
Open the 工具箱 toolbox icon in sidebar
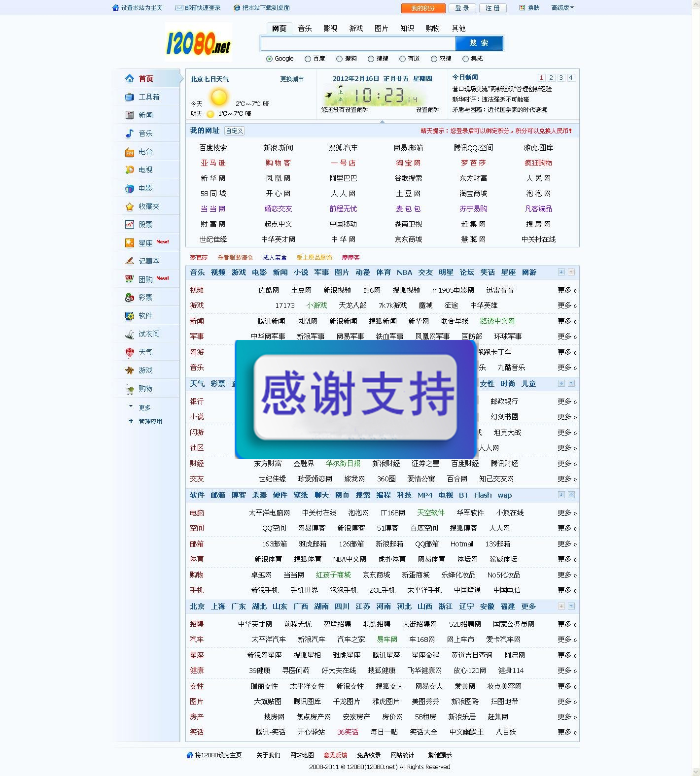[x=130, y=97]
